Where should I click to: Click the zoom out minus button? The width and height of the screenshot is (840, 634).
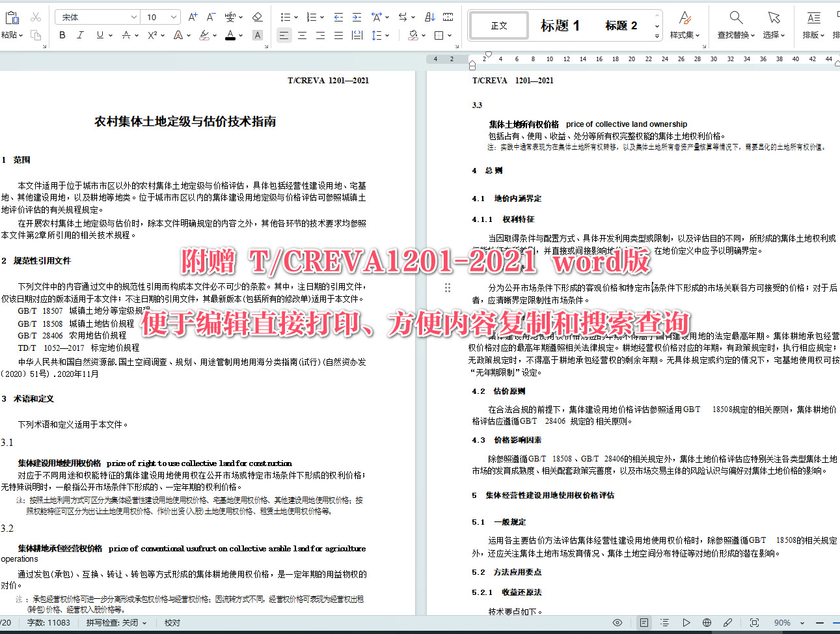pos(819,623)
